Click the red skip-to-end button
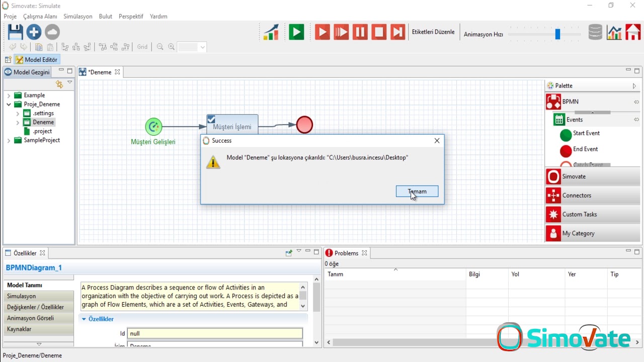 (398, 32)
